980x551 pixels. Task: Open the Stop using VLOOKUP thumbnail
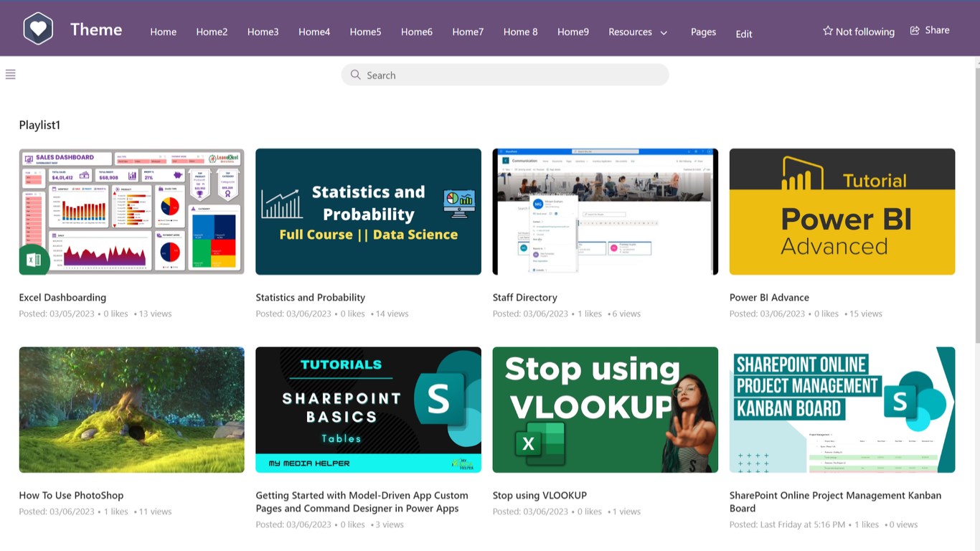pyautogui.click(x=605, y=410)
